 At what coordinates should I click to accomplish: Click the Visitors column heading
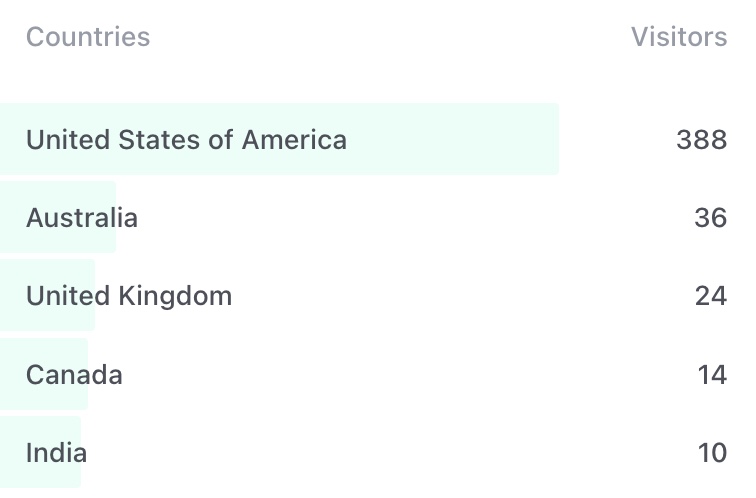(x=679, y=37)
